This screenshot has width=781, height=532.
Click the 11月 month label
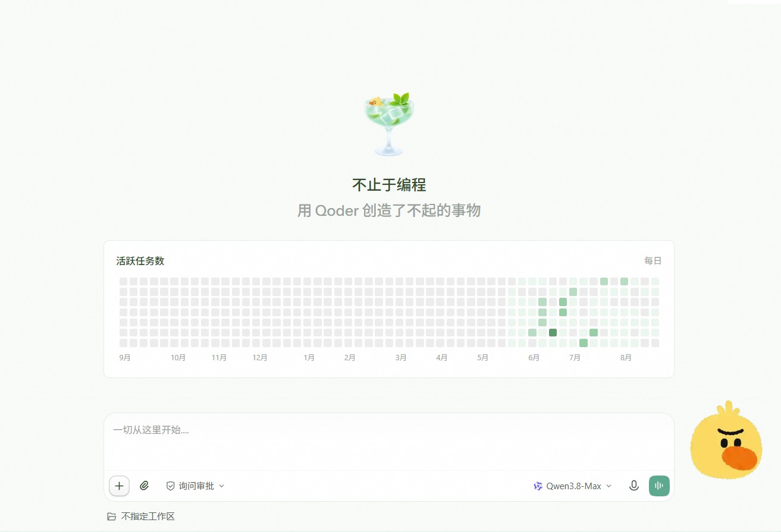(x=219, y=357)
